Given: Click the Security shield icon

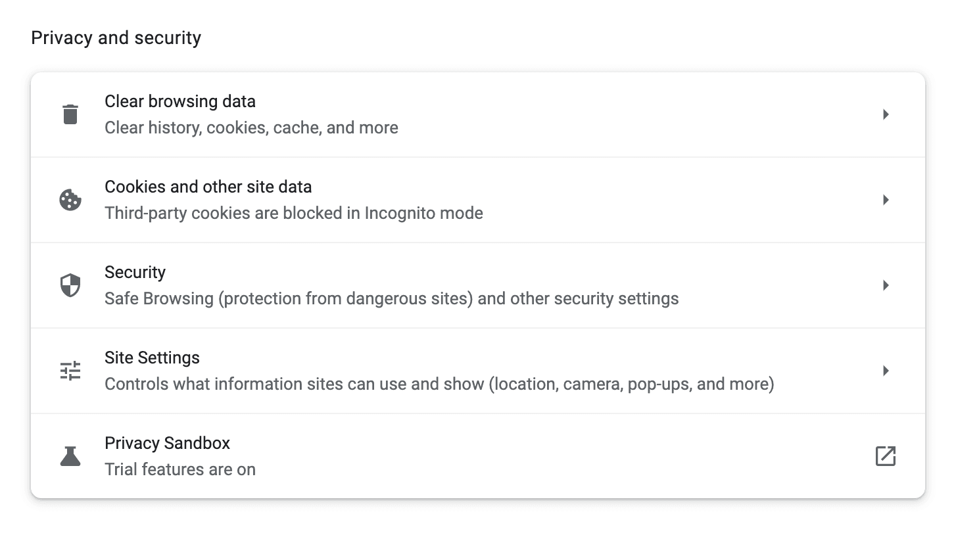Looking at the screenshot, I should (70, 285).
